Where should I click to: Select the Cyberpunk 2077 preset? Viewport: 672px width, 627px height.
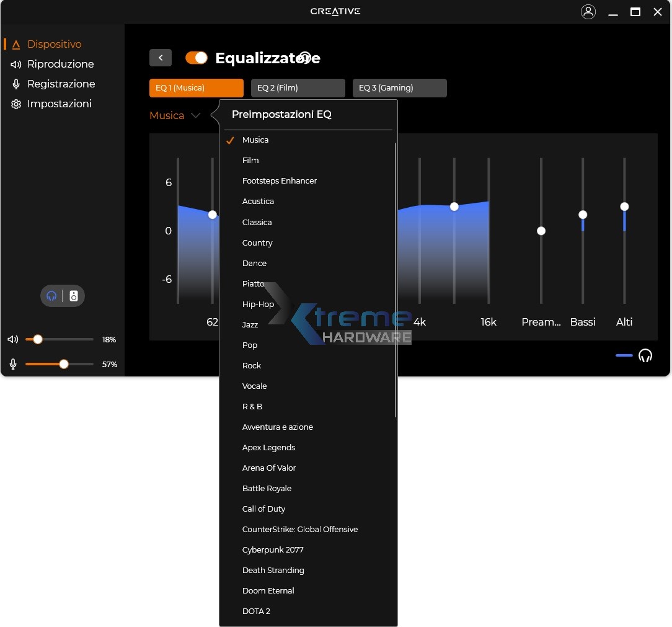[x=273, y=549]
